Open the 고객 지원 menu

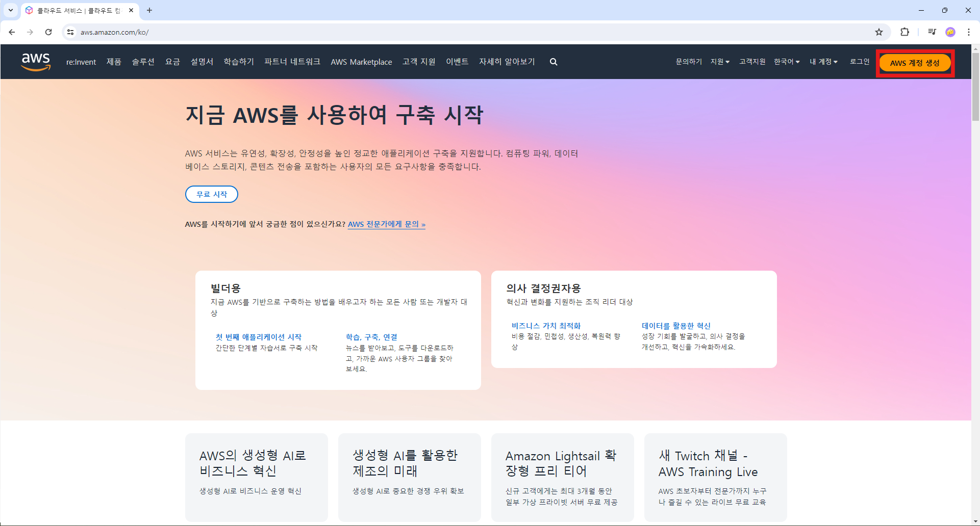(x=419, y=62)
